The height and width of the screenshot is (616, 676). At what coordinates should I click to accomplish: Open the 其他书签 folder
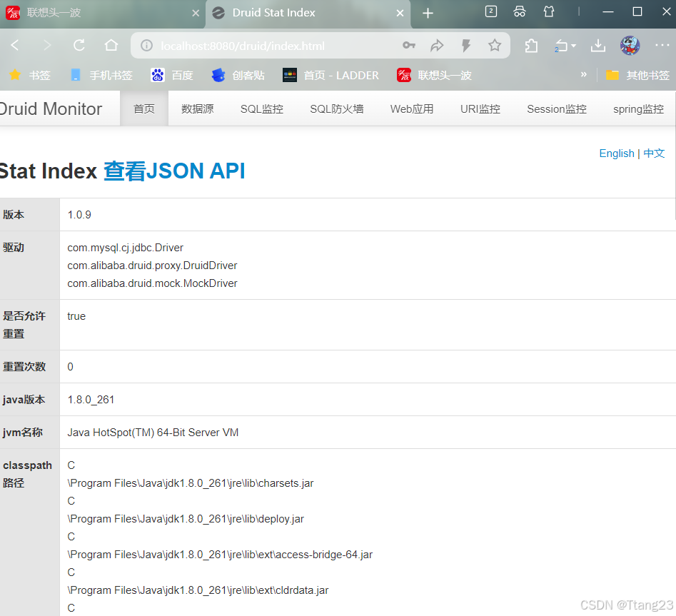[637, 76]
